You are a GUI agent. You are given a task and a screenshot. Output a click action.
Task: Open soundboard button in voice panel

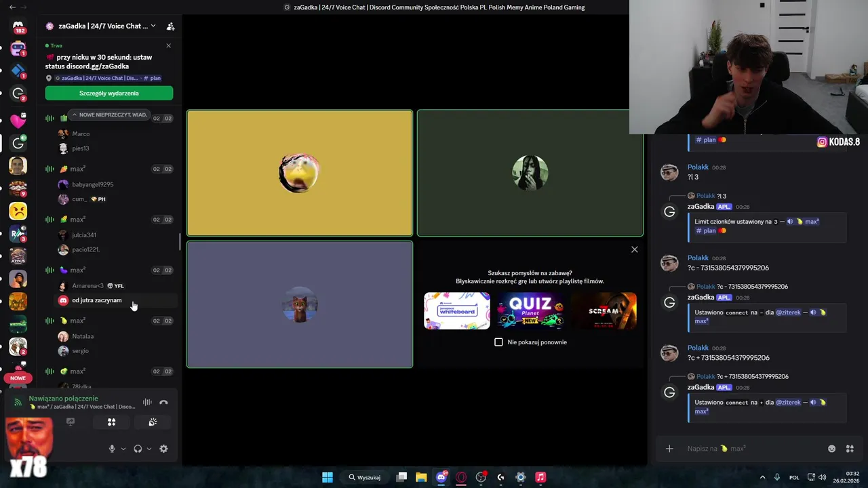[153, 422]
